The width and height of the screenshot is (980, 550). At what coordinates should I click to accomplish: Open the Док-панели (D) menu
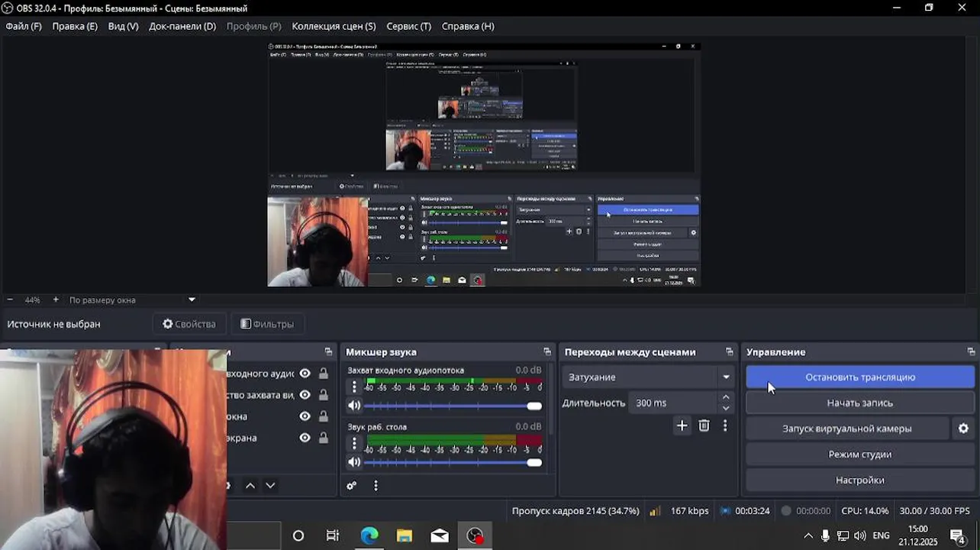pyautogui.click(x=182, y=26)
